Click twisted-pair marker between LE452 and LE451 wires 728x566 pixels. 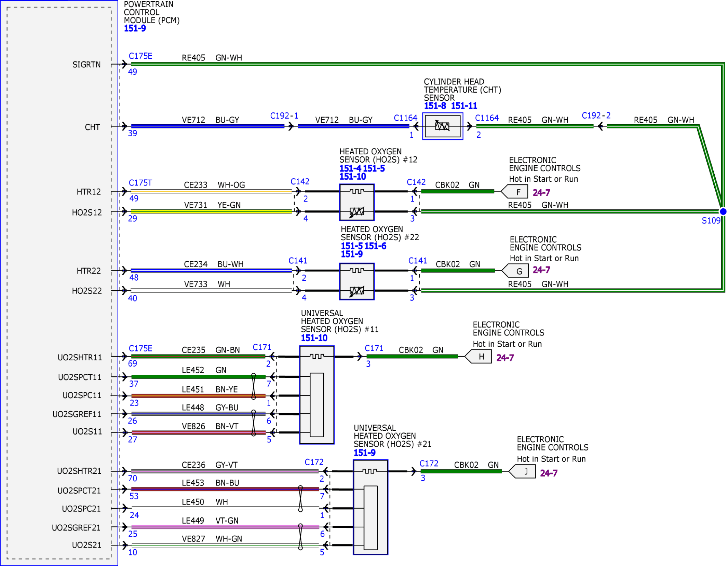tap(253, 386)
